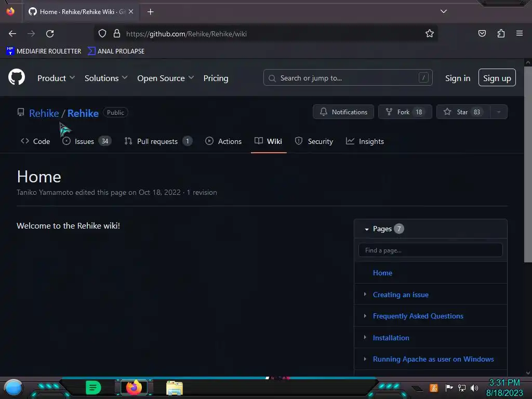The width and height of the screenshot is (532, 399).
Task: Focus the Search or jump to field
Action: click(x=348, y=78)
